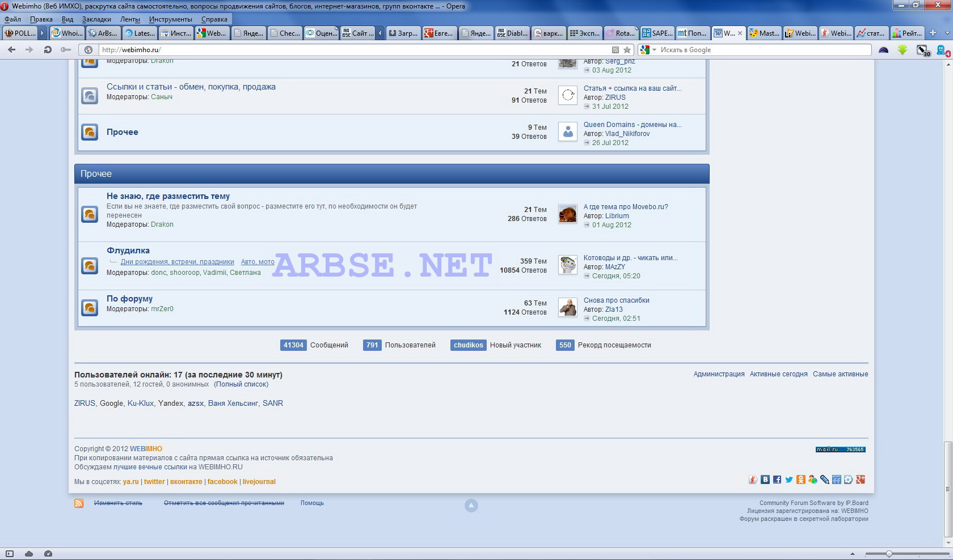Open the Инструменты menu
Viewport: 953px width, 560px height.
pyautogui.click(x=171, y=19)
